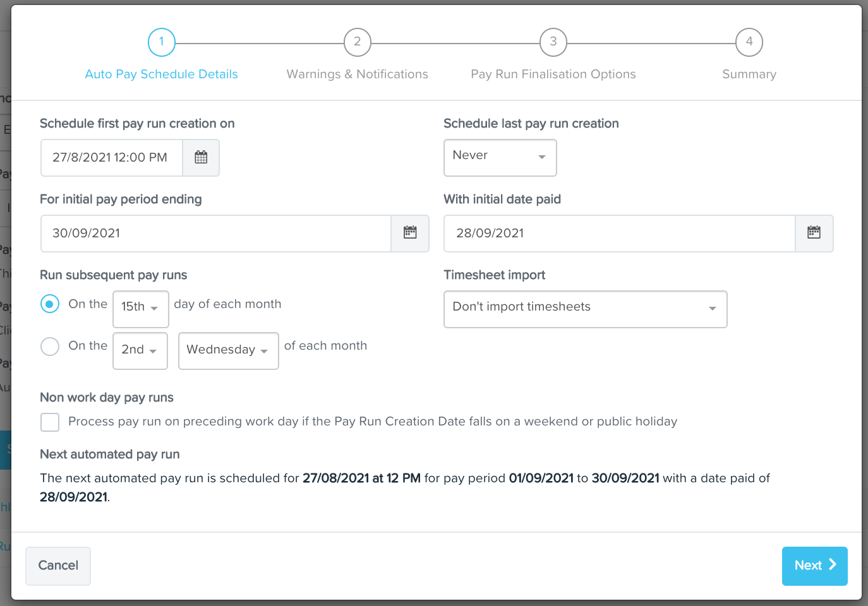
Task: Open the calendar picker for first pay run creation
Action: 201,158
